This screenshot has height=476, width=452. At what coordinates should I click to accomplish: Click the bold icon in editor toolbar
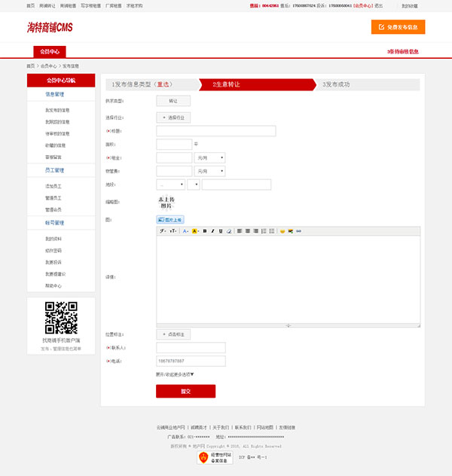click(204, 230)
